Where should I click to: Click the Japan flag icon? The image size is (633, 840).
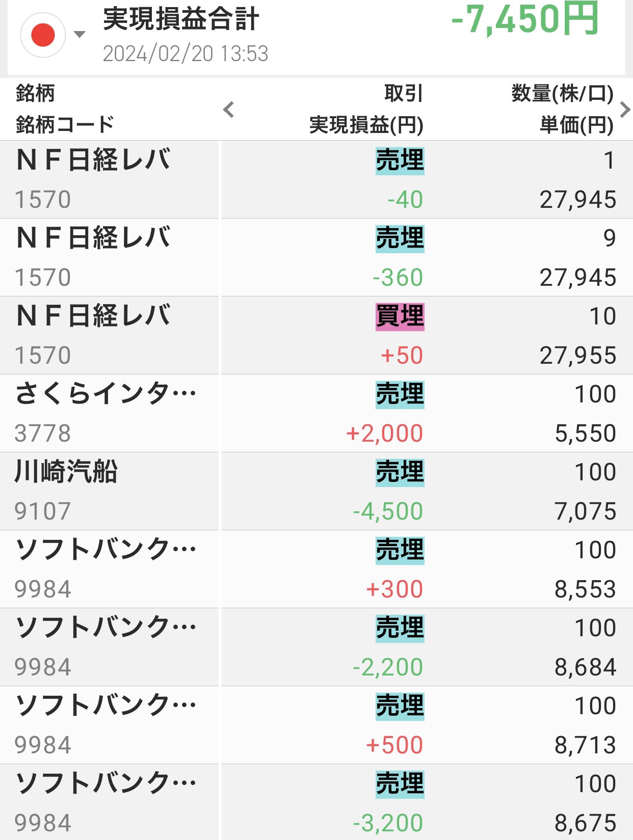43,35
